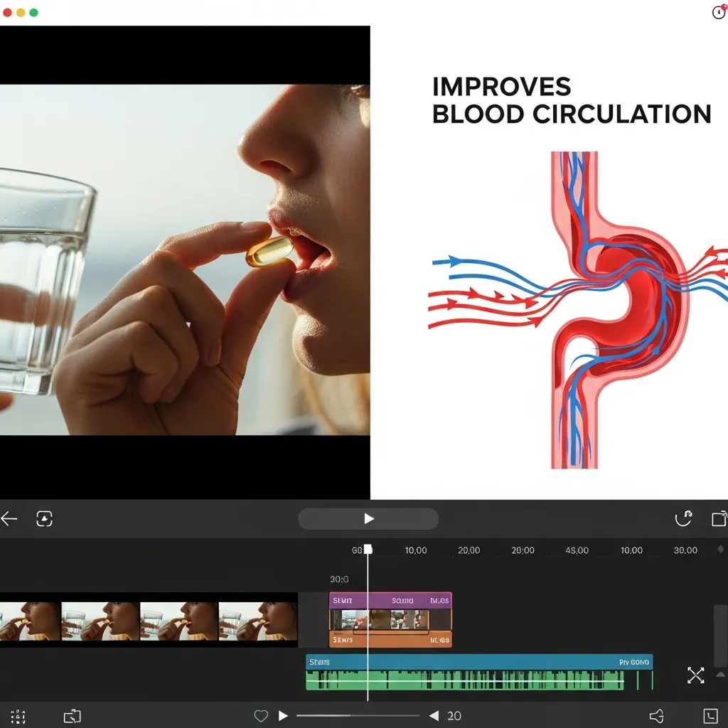
Task: Click the export window icon at right
Action: 719,519
